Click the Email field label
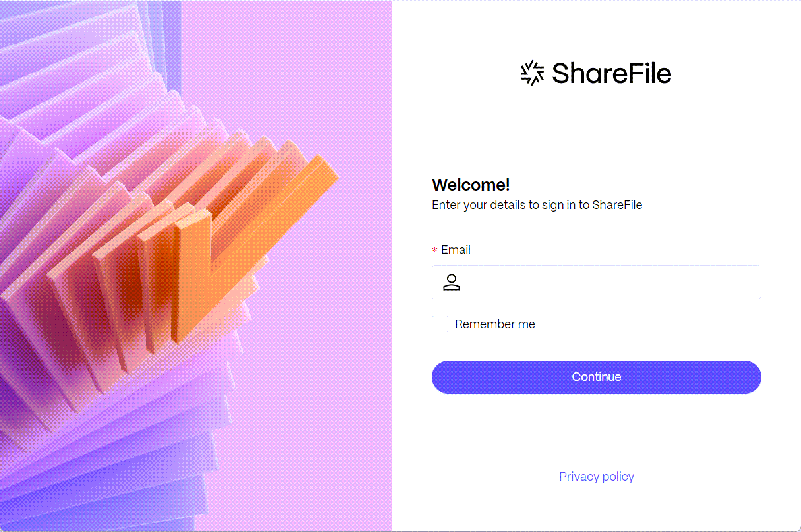This screenshot has height=532, width=801. pyautogui.click(x=456, y=250)
